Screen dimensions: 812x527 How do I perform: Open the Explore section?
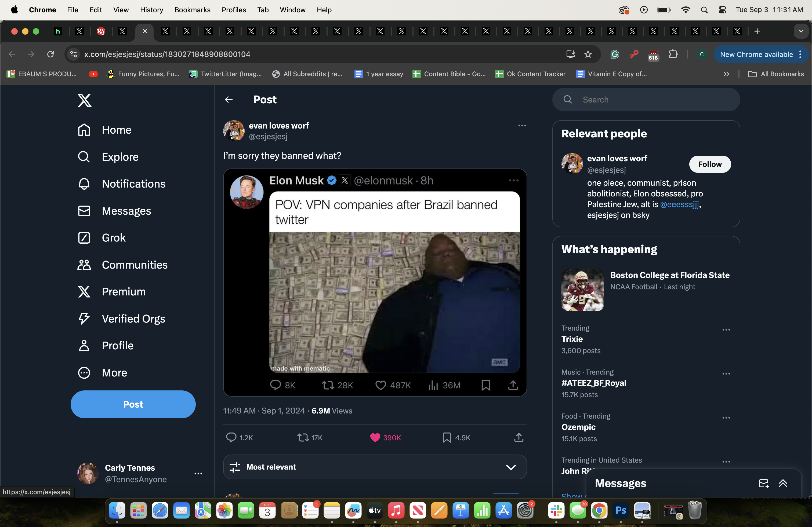[120, 157]
